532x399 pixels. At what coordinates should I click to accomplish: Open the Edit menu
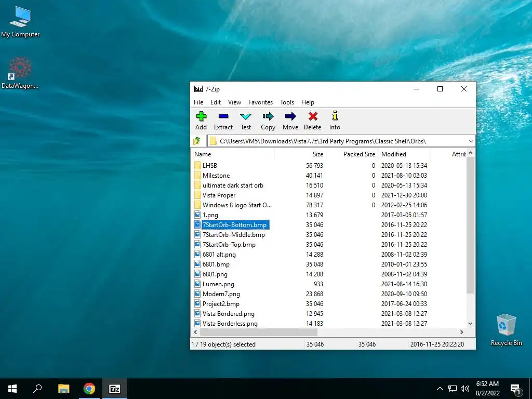click(x=216, y=102)
